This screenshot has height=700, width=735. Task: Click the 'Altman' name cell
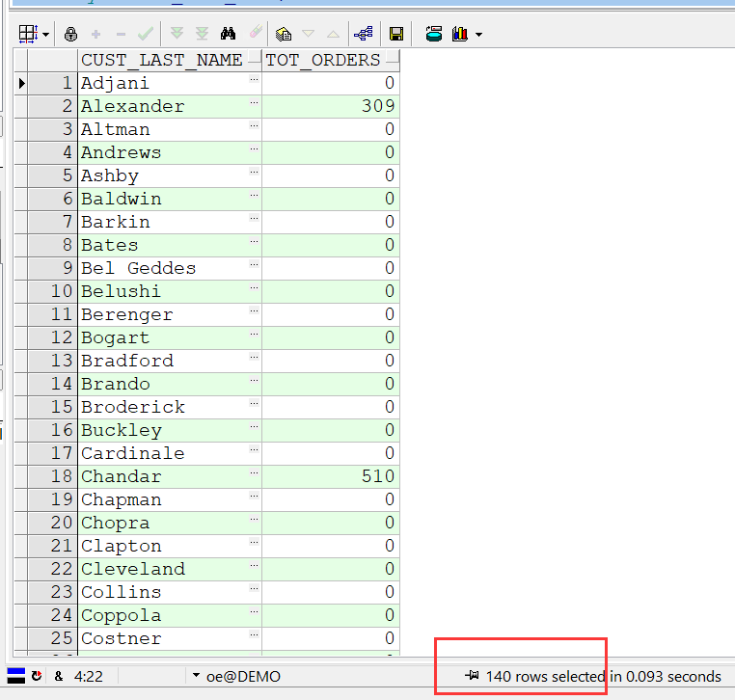click(x=170, y=129)
